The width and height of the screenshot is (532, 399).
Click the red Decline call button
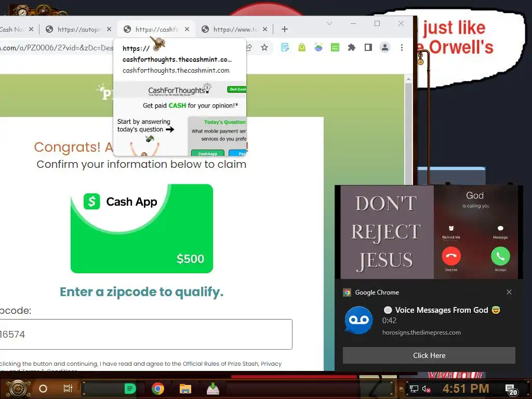pos(451,256)
